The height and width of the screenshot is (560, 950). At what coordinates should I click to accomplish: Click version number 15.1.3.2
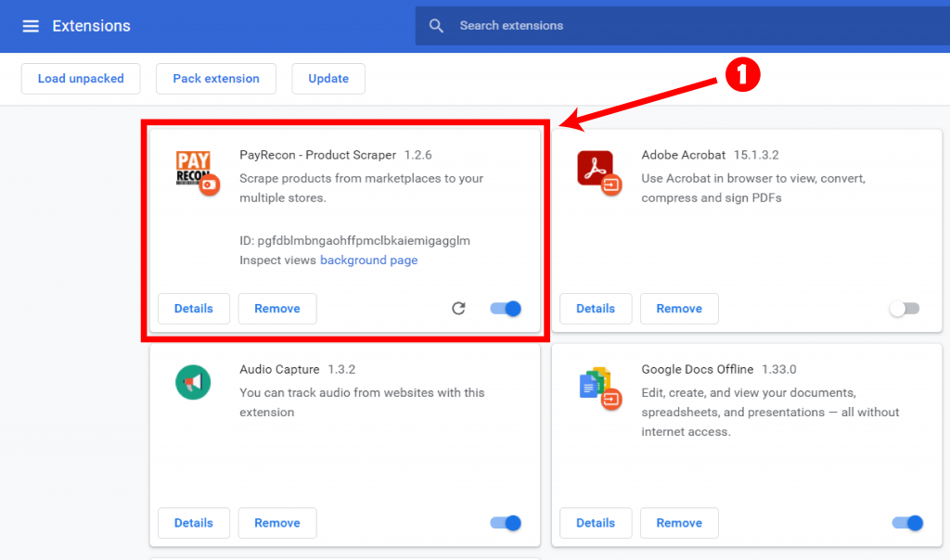756,155
